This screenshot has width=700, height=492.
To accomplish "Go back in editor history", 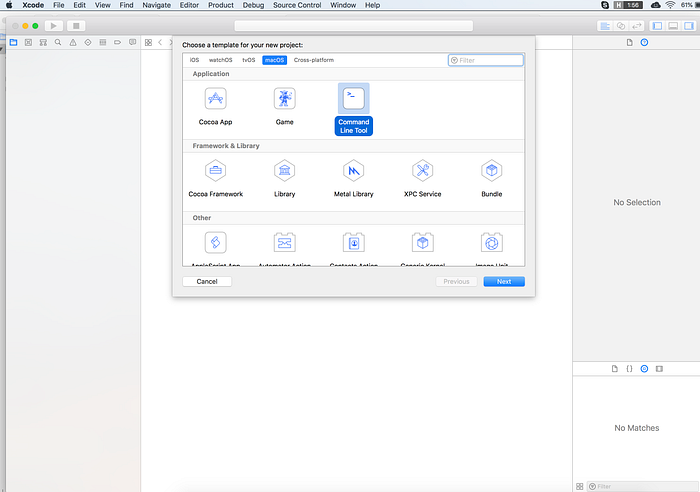I will [x=160, y=42].
